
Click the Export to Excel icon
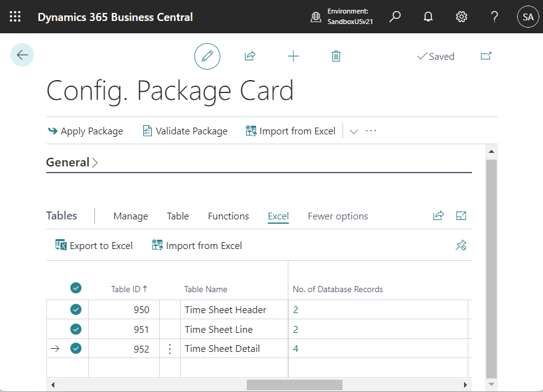[x=61, y=245]
